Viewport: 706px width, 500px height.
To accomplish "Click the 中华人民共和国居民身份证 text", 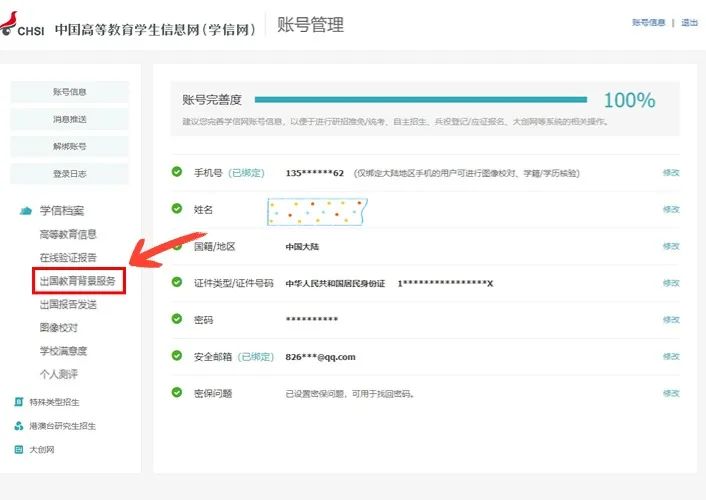I will tap(335, 283).
